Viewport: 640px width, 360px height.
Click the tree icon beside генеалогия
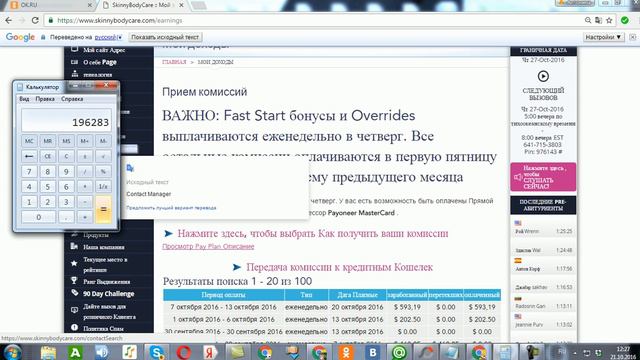[x=75, y=74]
